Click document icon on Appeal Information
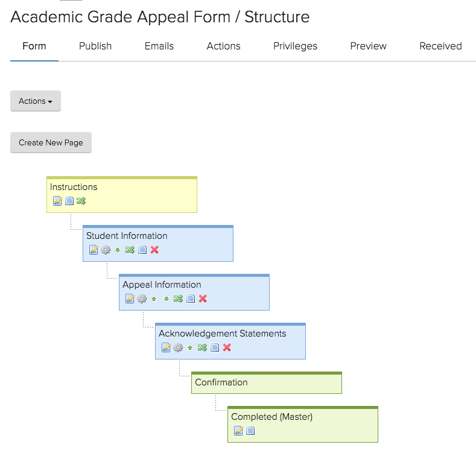Screen dimensions: 476x456 191,299
